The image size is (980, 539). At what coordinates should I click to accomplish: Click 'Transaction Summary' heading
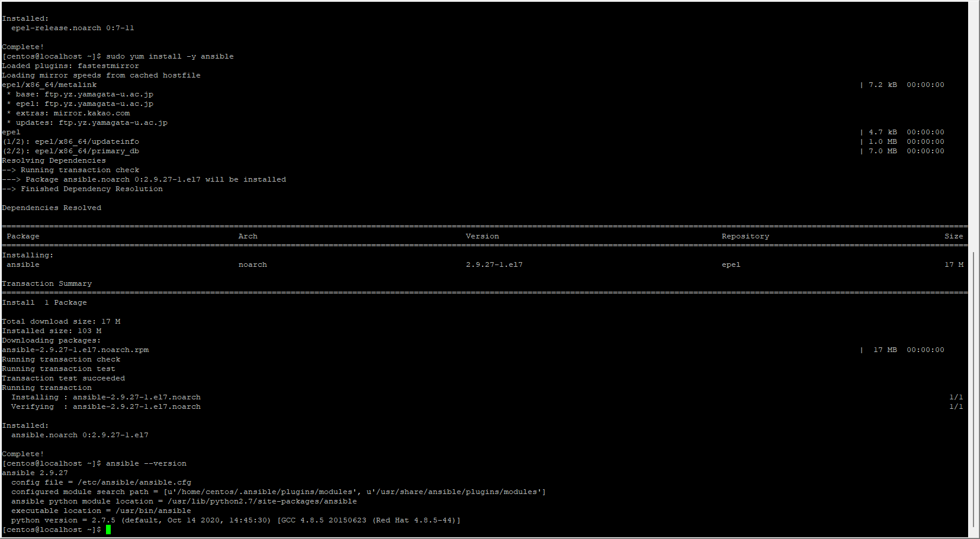point(47,283)
